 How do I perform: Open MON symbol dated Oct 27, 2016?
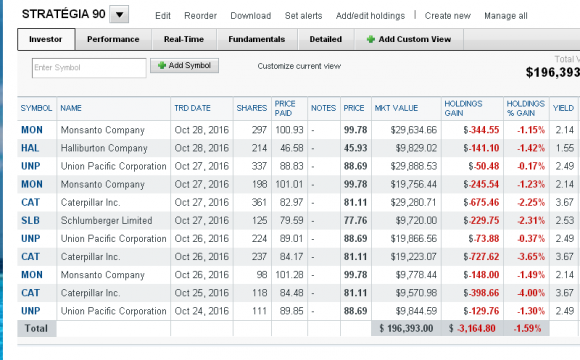[32, 185]
